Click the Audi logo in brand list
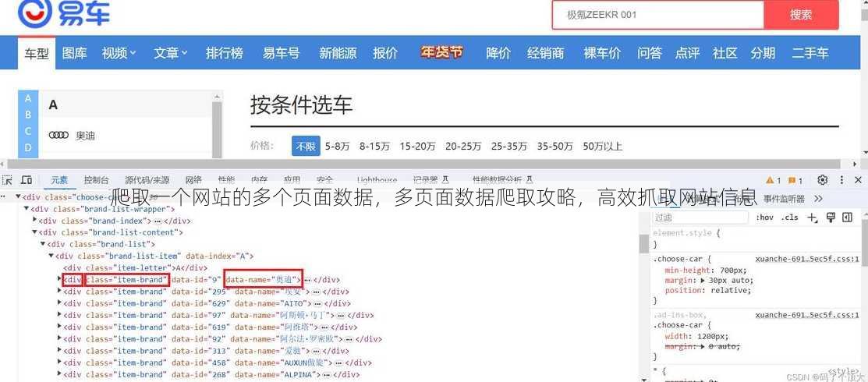The width and height of the screenshot is (868, 382). coord(58,135)
